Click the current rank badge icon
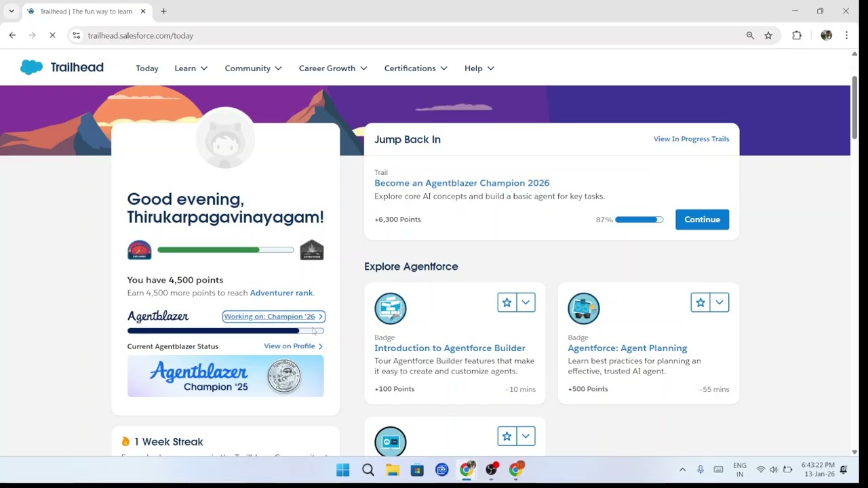Viewport: 868px width, 488px height. coord(139,250)
